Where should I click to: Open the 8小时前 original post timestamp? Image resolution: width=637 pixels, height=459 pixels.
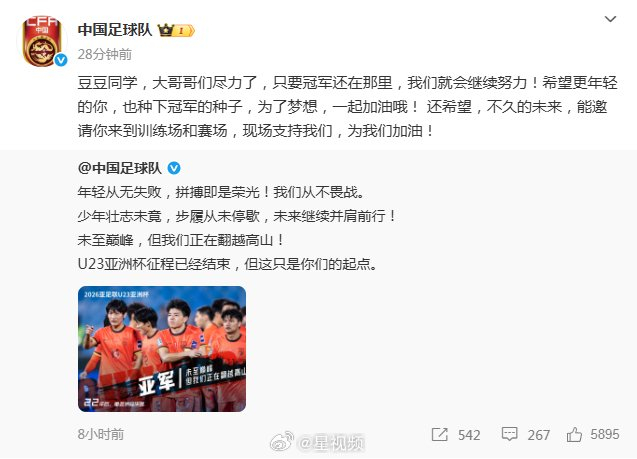click(x=101, y=434)
